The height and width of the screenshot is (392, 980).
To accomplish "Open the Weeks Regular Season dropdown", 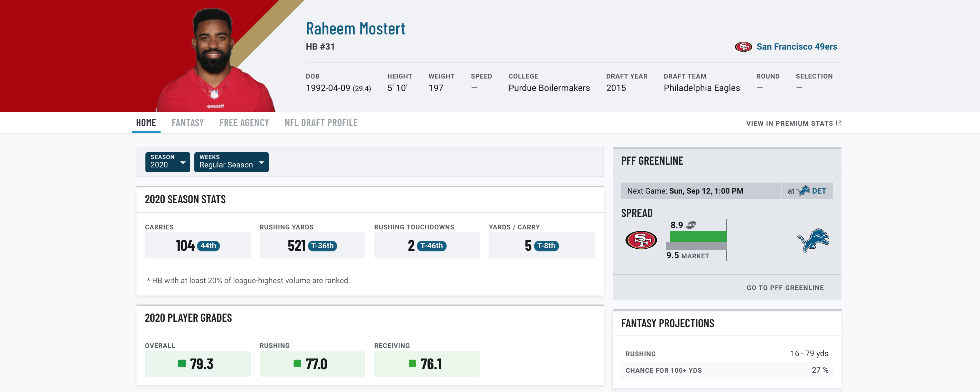I will 231,162.
